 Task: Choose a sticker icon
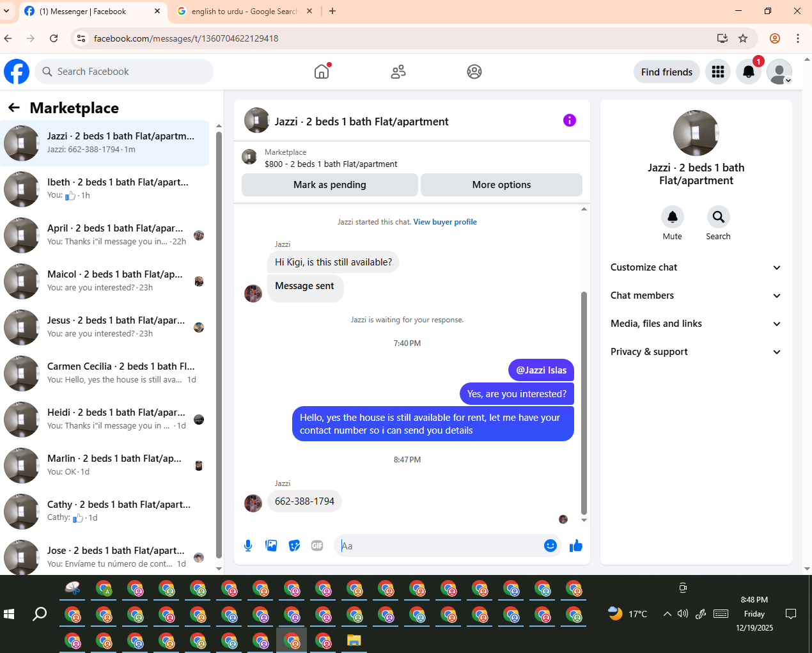point(294,546)
